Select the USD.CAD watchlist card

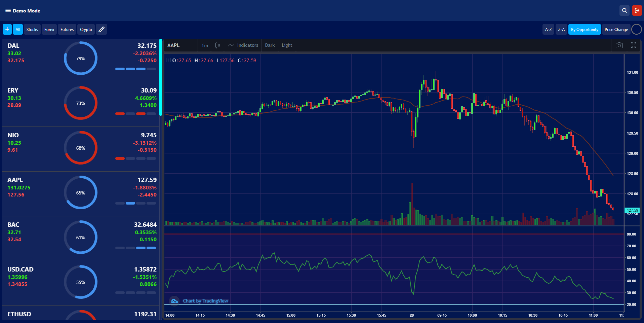(x=81, y=283)
